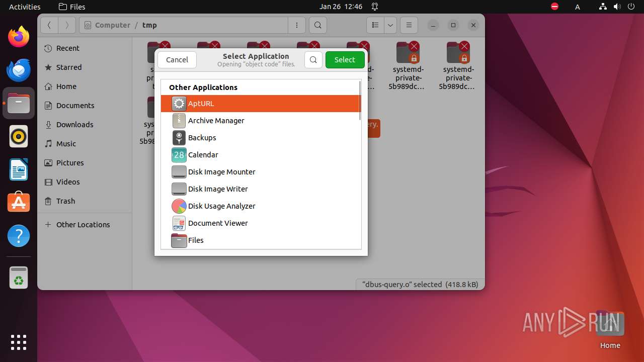Choose Disk Usage Analyzer label
Screen dimensions: 644x362
pos(222,206)
